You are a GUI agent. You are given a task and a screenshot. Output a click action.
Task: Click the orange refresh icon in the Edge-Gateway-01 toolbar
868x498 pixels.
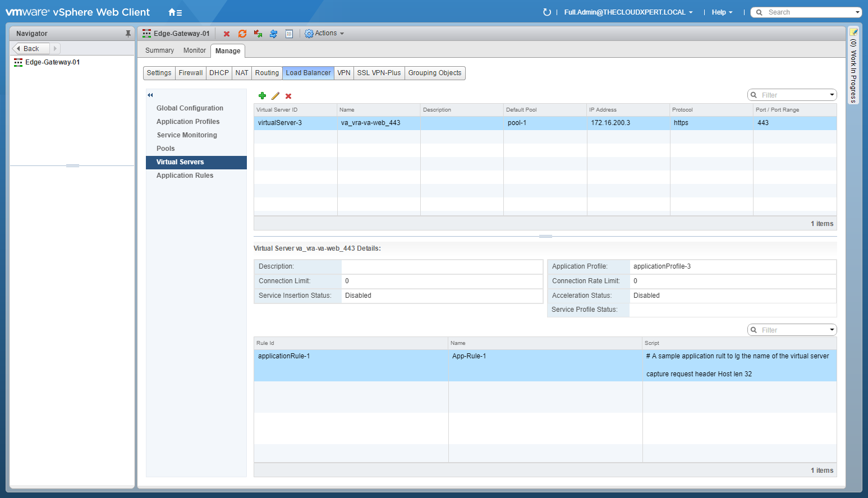click(x=242, y=34)
